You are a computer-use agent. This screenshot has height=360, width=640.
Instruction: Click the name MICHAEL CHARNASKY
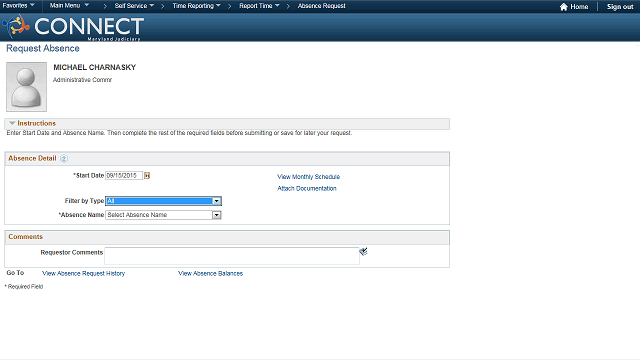(x=95, y=67)
